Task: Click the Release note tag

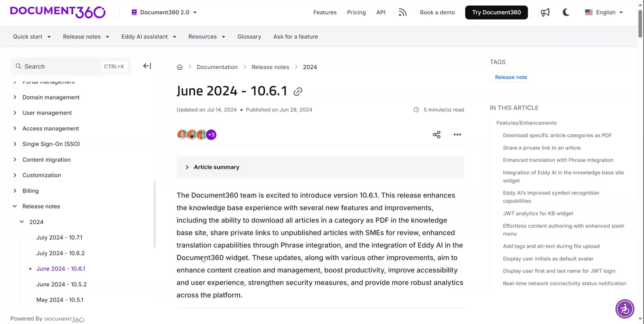Action: [511, 77]
